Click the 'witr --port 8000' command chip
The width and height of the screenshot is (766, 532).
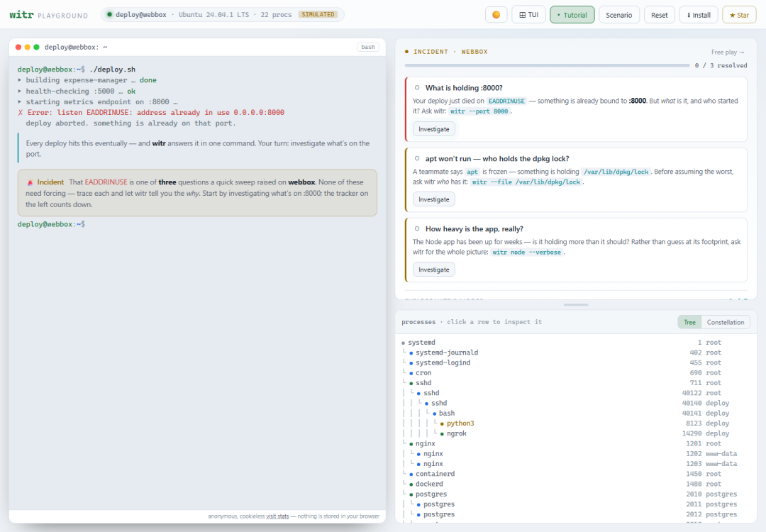[x=479, y=111]
